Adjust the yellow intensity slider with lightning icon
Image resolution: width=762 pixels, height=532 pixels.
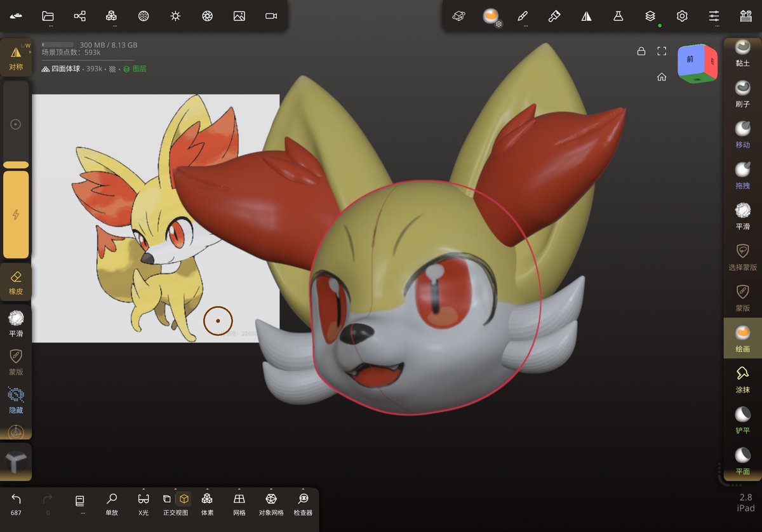click(16, 215)
